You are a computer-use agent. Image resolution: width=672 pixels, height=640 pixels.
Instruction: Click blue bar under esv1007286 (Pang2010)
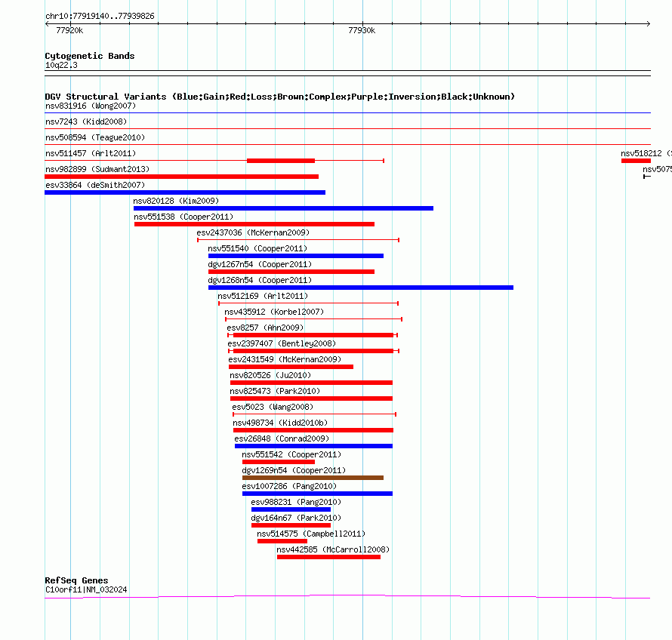click(318, 494)
